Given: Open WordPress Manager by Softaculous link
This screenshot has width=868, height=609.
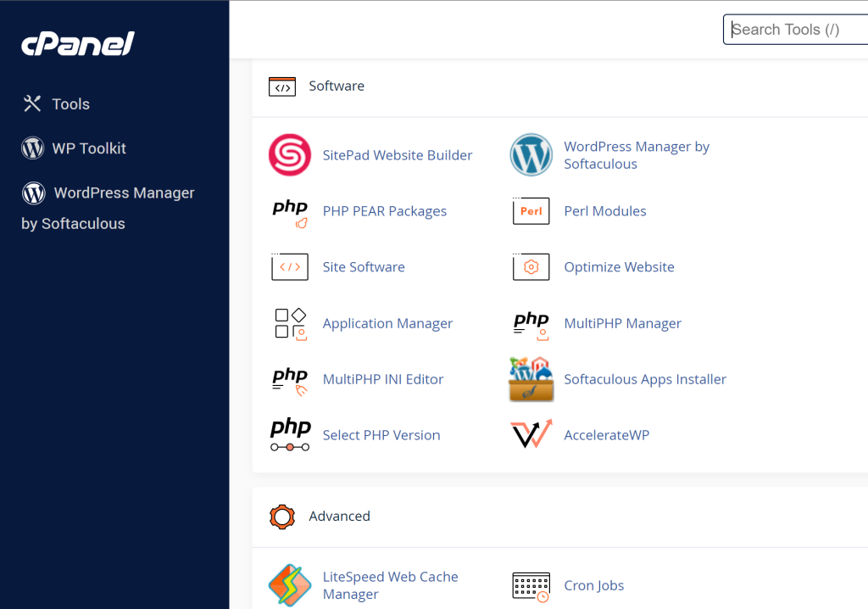Looking at the screenshot, I should coord(637,155).
